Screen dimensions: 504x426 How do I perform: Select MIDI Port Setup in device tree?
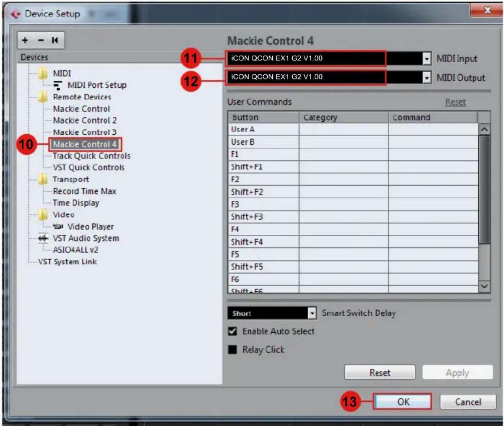(97, 85)
